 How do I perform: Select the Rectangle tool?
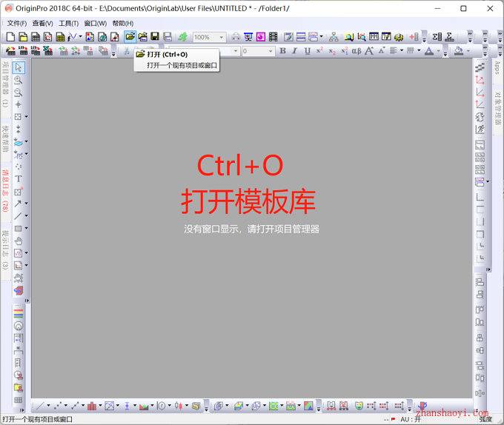click(x=18, y=228)
